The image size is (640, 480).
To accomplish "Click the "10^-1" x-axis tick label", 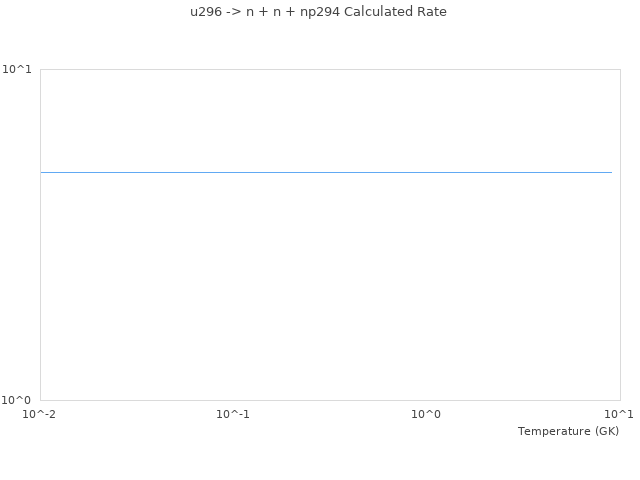I will click(233, 414).
